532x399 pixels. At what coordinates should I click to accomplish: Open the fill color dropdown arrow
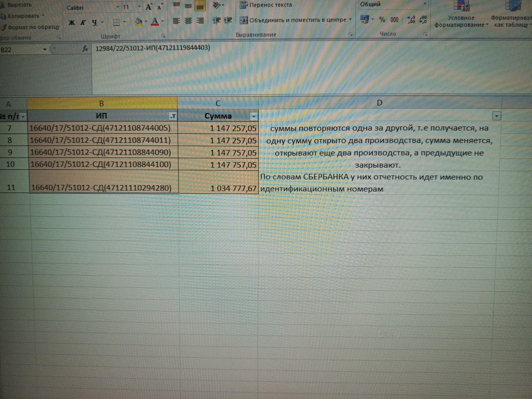(x=145, y=21)
